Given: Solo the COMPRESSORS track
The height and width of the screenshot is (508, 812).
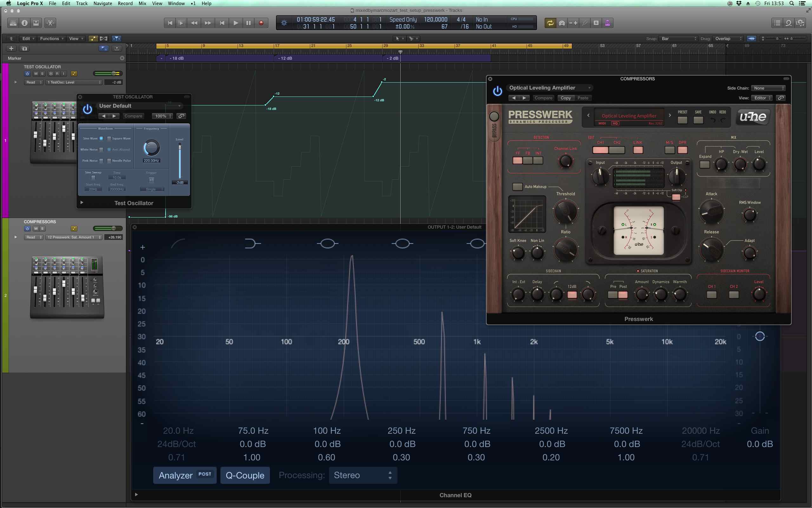Looking at the screenshot, I should click(42, 229).
